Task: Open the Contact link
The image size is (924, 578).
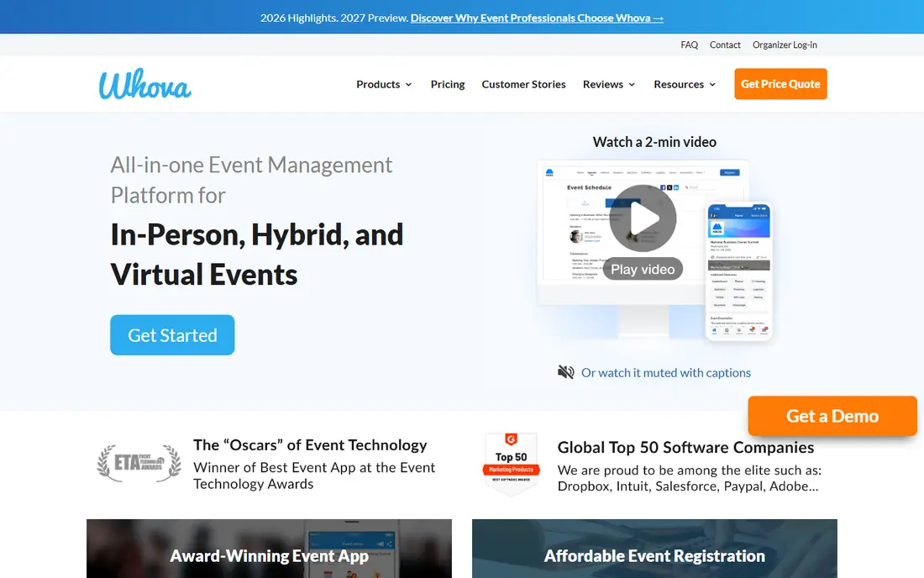Action: [x=725, y=45]
